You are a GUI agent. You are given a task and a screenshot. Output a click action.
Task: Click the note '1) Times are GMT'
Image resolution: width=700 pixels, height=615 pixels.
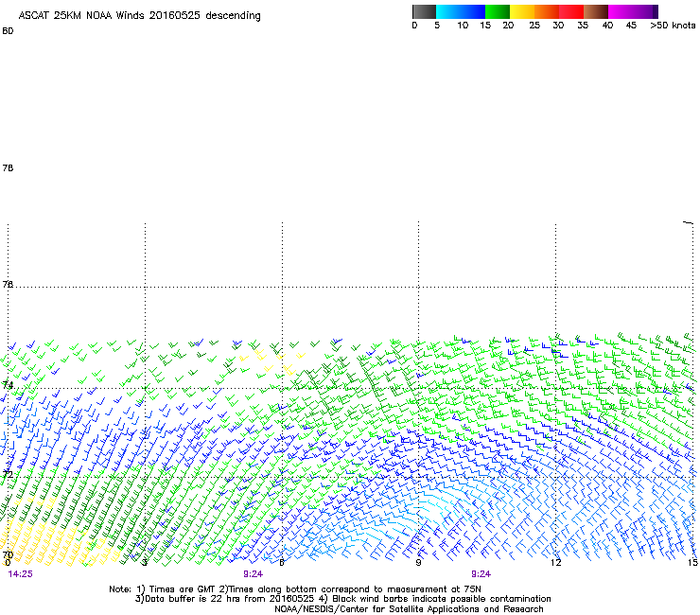[176, 589]
